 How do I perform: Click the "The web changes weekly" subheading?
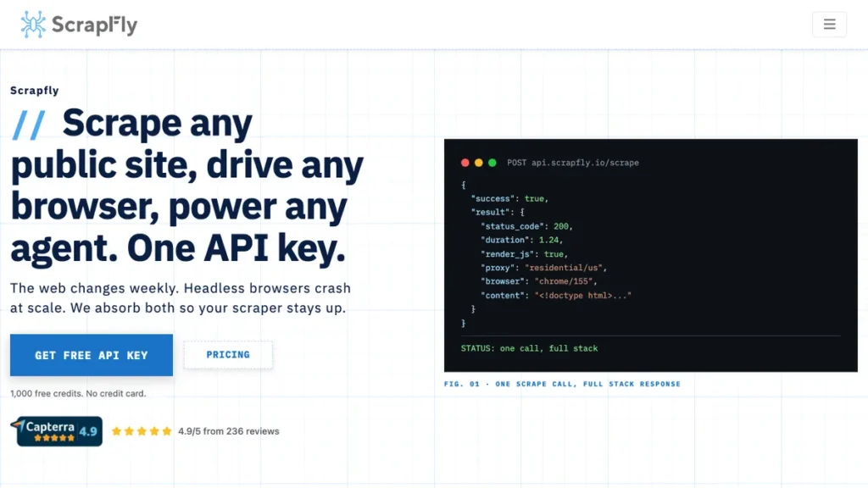[181, 297]
